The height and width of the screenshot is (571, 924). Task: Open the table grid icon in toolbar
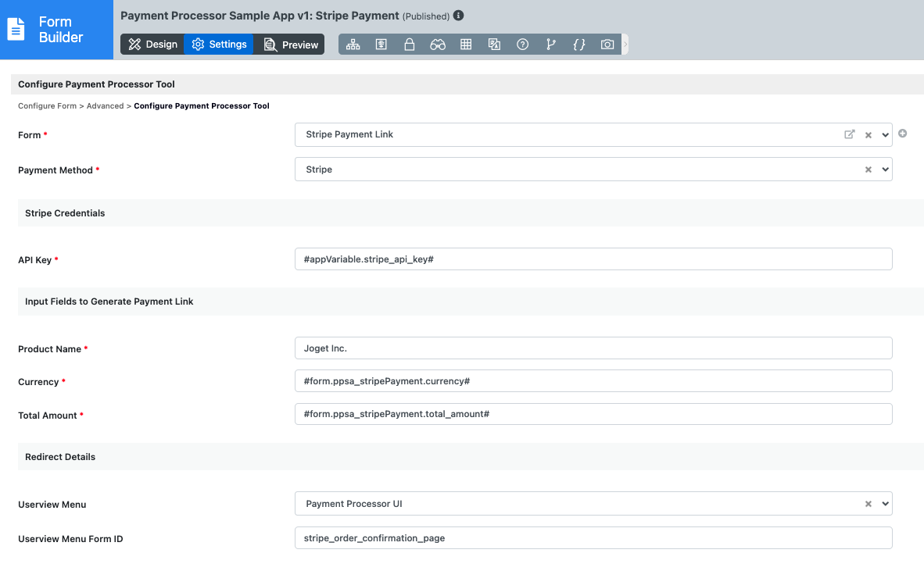pos(466,45)
